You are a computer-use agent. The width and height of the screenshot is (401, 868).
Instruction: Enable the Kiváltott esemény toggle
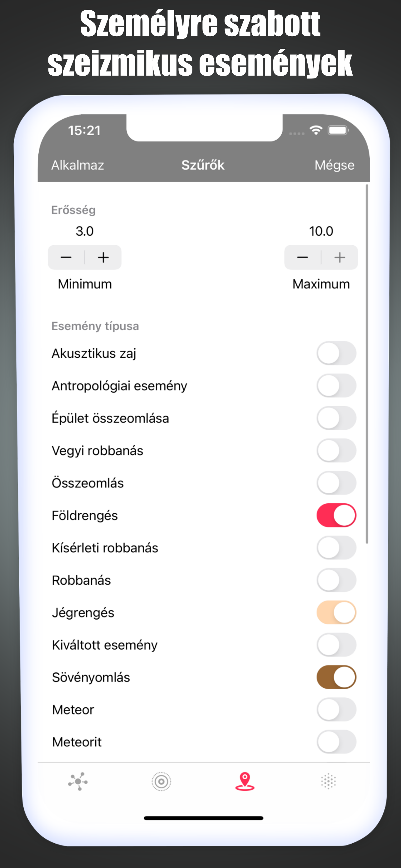click(x=336, y=645)
